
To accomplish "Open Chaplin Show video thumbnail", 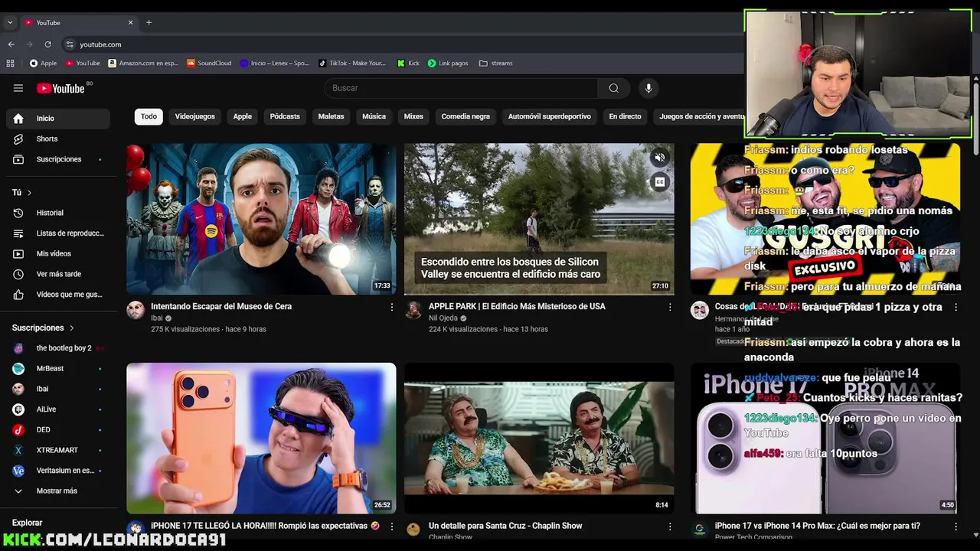I will tap(539, 439).
